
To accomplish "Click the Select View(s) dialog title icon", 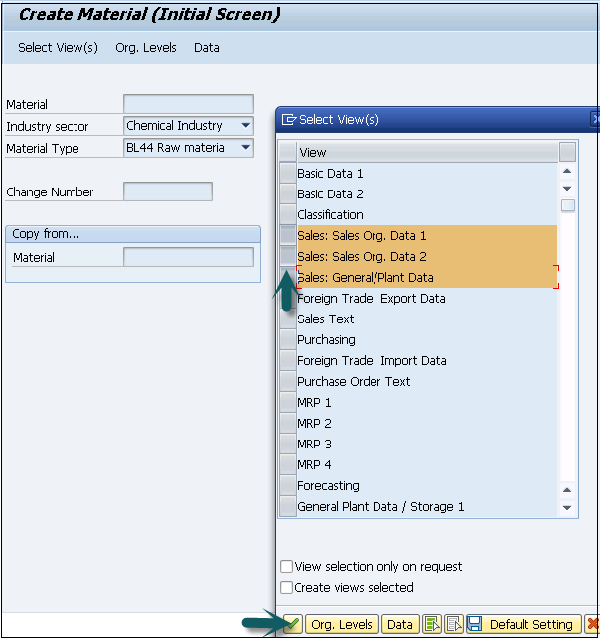I will (x=289, y=119).
